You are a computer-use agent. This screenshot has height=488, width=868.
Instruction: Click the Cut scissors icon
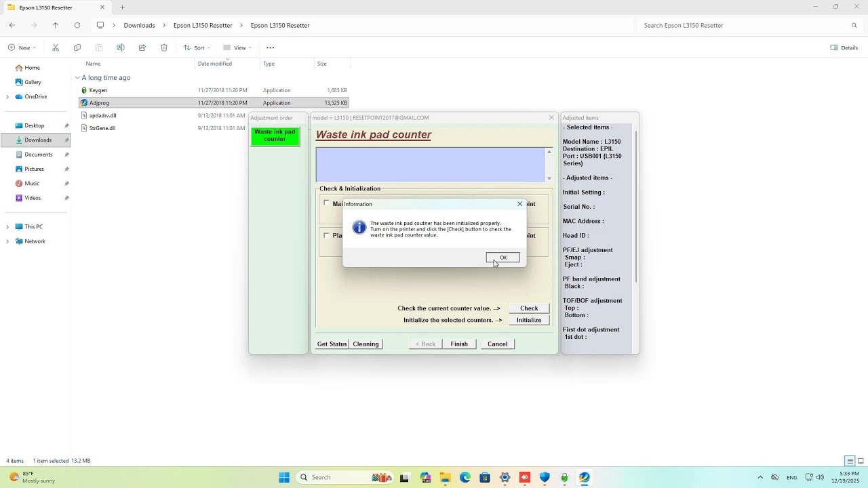click(x=56, y=47)
